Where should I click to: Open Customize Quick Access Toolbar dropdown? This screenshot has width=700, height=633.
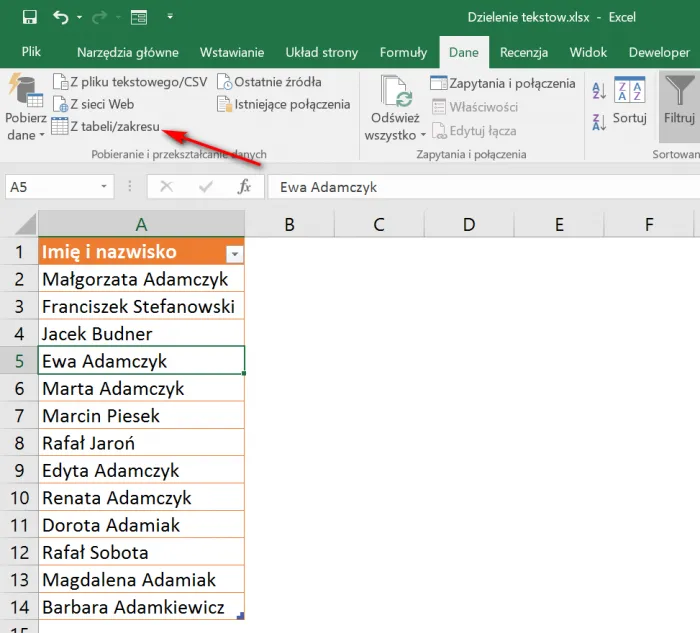[170, 17]
